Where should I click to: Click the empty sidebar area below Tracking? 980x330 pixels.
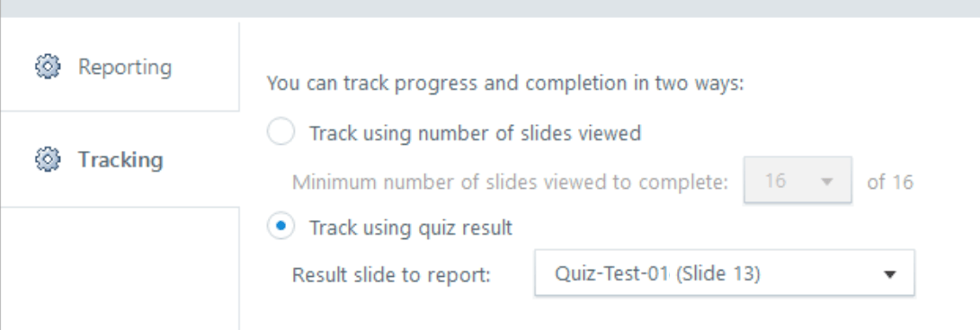pyautogui.click(x=120, y=269)
